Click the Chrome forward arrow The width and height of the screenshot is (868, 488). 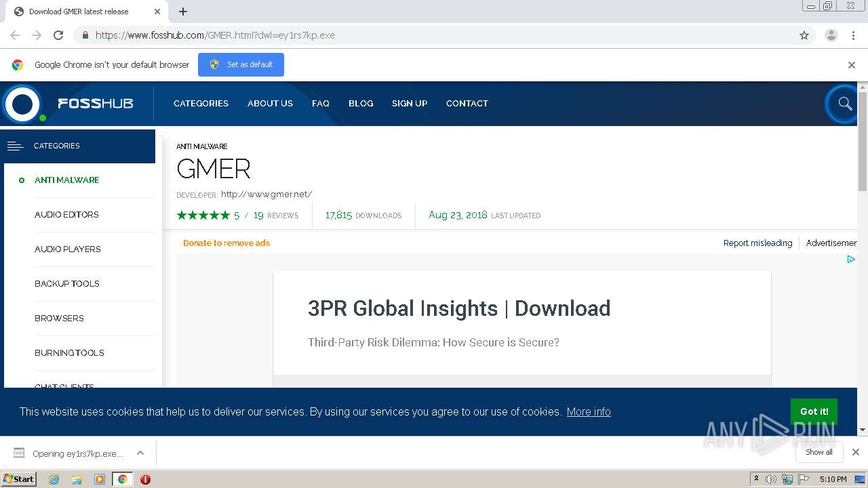[x=37, y=35]
